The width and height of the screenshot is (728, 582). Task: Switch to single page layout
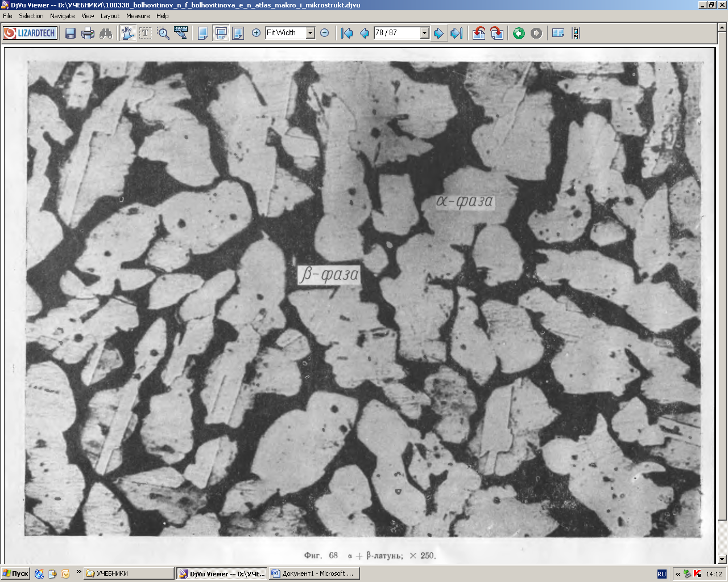(203, 33)
